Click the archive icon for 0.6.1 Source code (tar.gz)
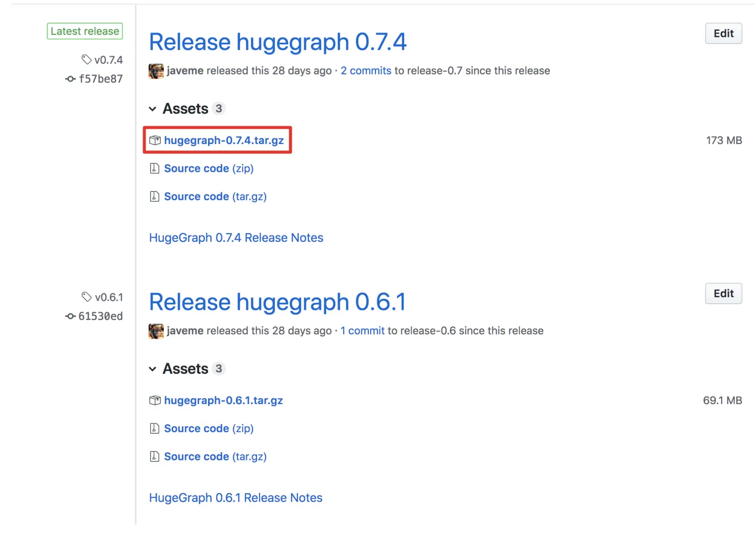 [155, 457]
